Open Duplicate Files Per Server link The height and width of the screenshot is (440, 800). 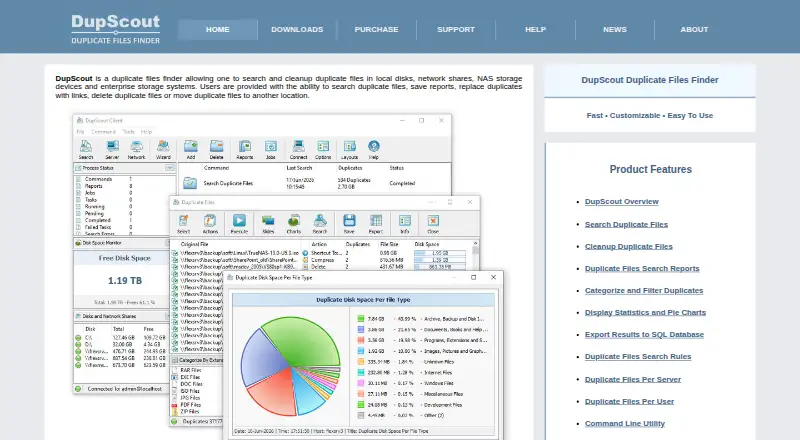pos(633,379)
